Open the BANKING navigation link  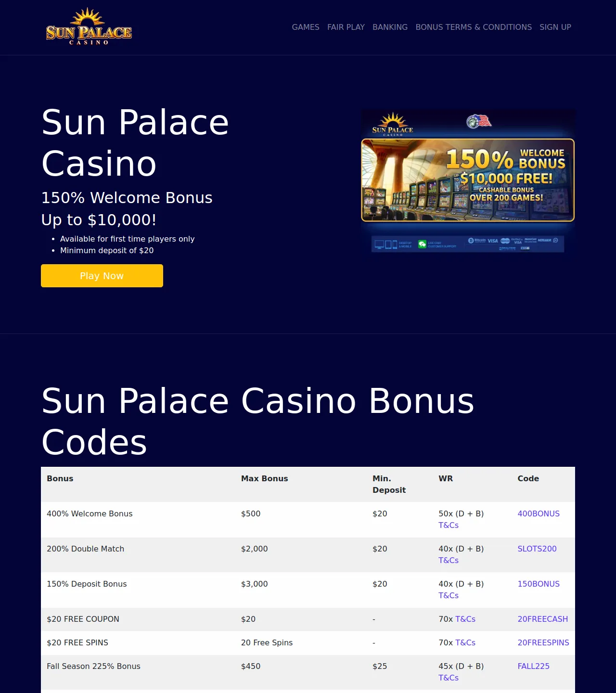pos(390,27)
